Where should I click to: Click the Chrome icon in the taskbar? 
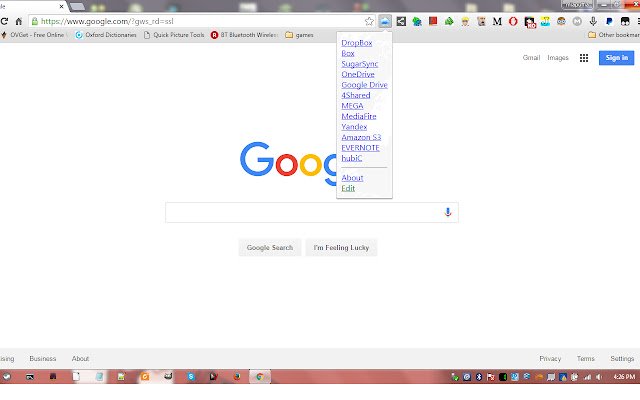point(259,376)
